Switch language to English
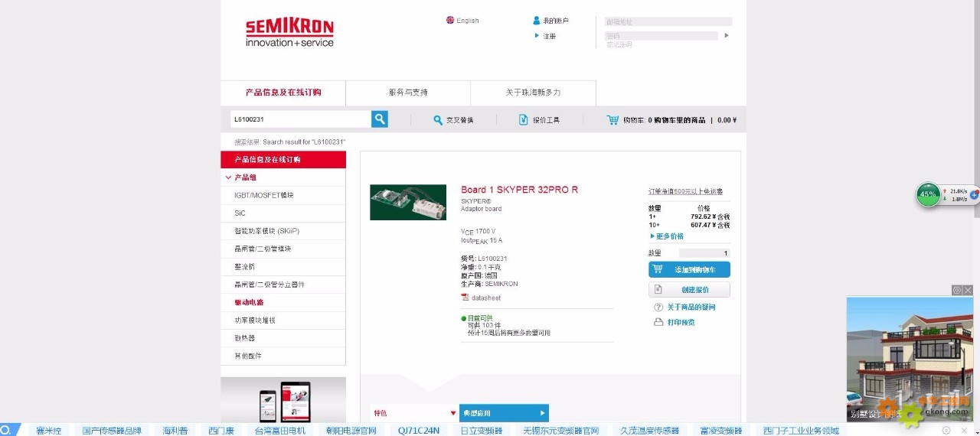 click(462, 21)
